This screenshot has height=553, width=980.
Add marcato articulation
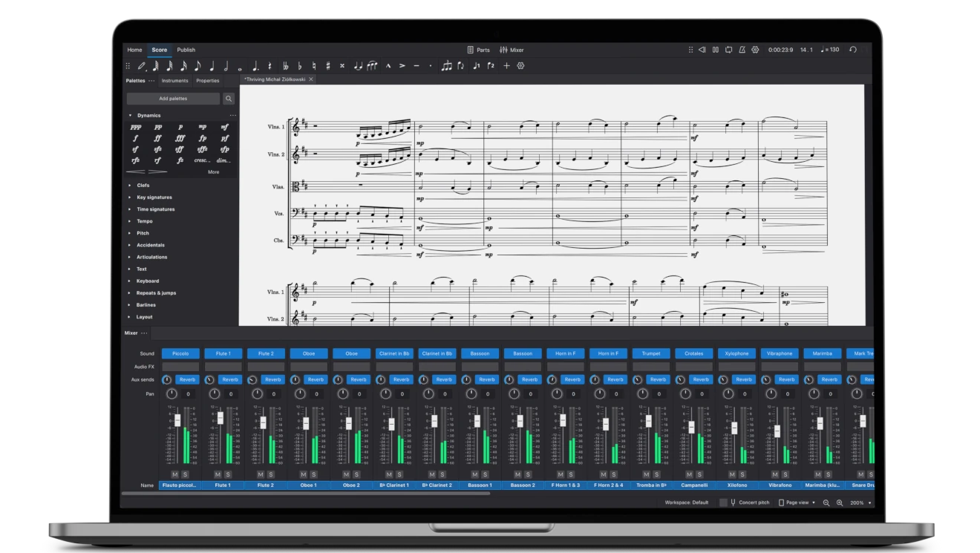388,65
